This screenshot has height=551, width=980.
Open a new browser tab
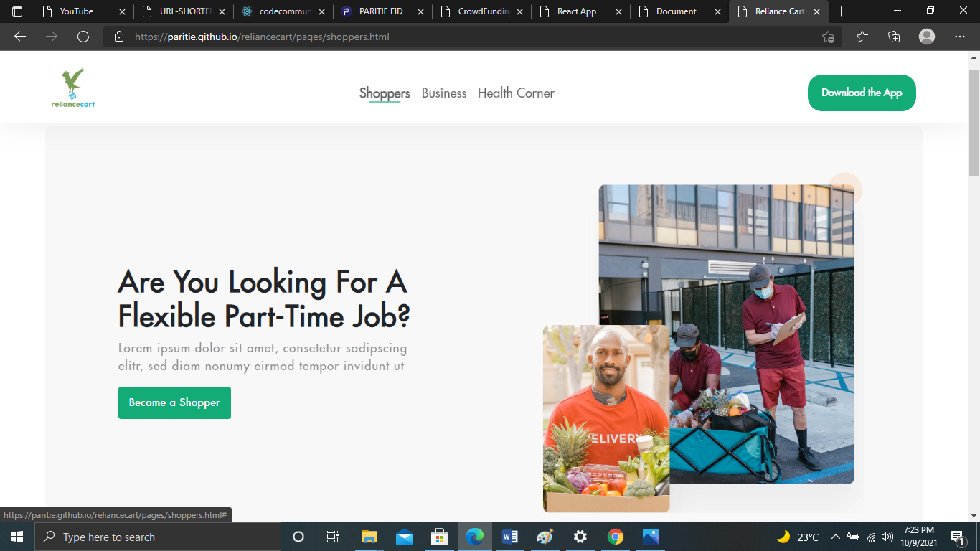(842, 11)
